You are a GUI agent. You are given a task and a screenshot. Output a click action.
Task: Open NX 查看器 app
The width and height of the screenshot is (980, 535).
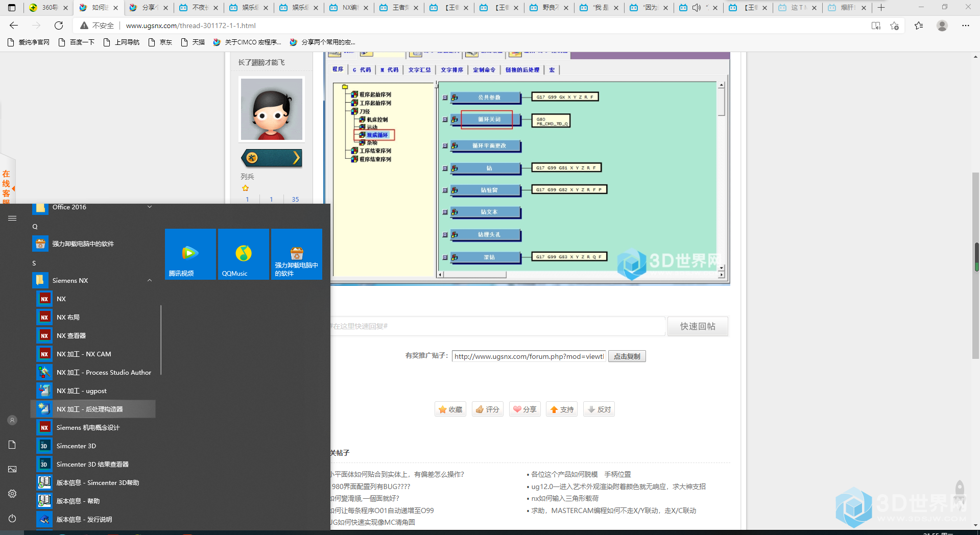click(93, 335)
